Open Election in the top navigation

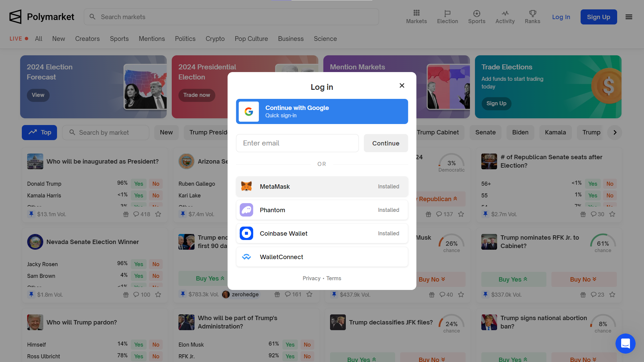pos(447,17)
